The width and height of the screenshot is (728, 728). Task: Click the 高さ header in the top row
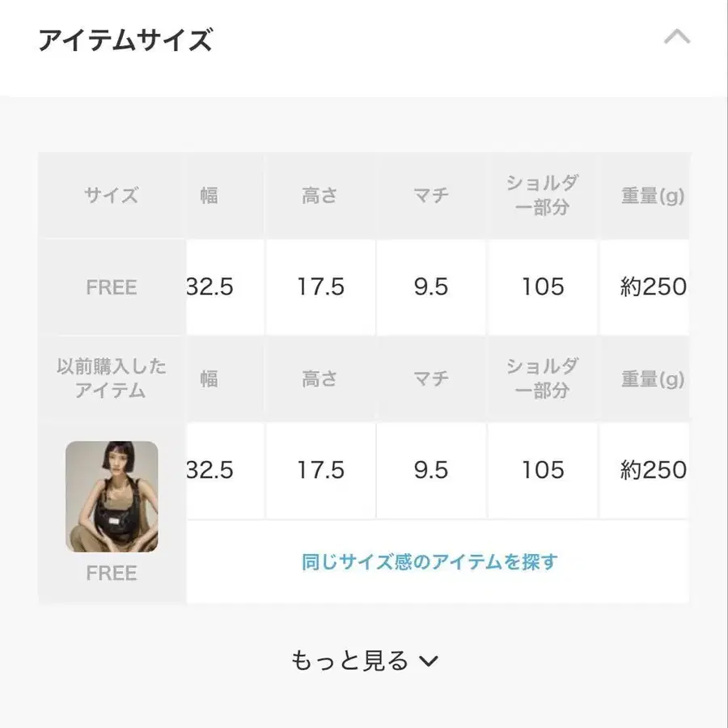320,196
